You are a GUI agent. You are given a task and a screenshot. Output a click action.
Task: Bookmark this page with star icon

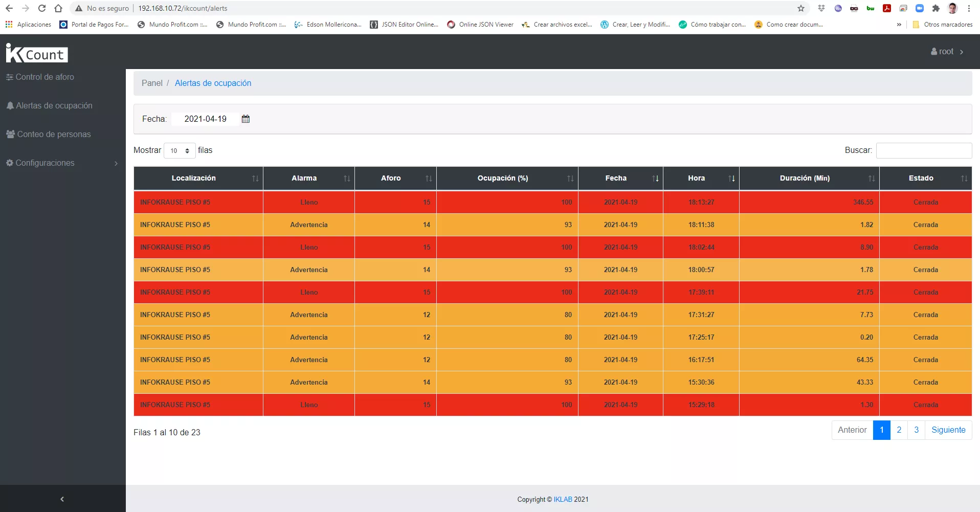pos(800,8)
